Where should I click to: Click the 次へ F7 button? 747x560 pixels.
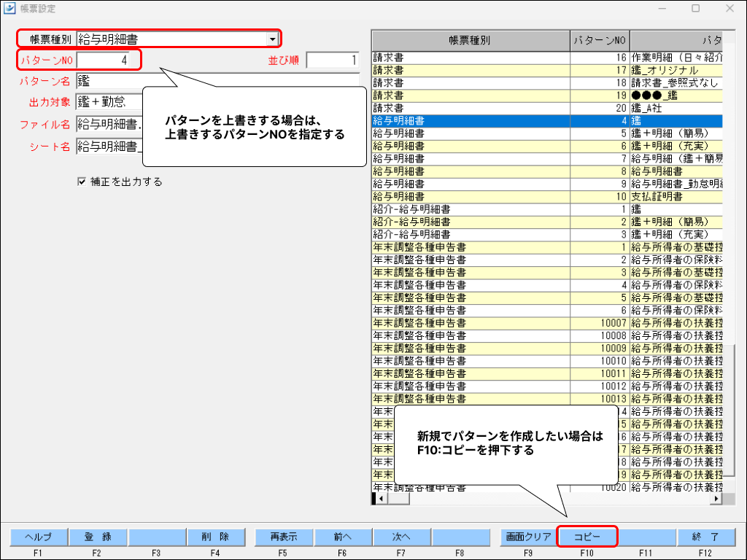(402, 537)
